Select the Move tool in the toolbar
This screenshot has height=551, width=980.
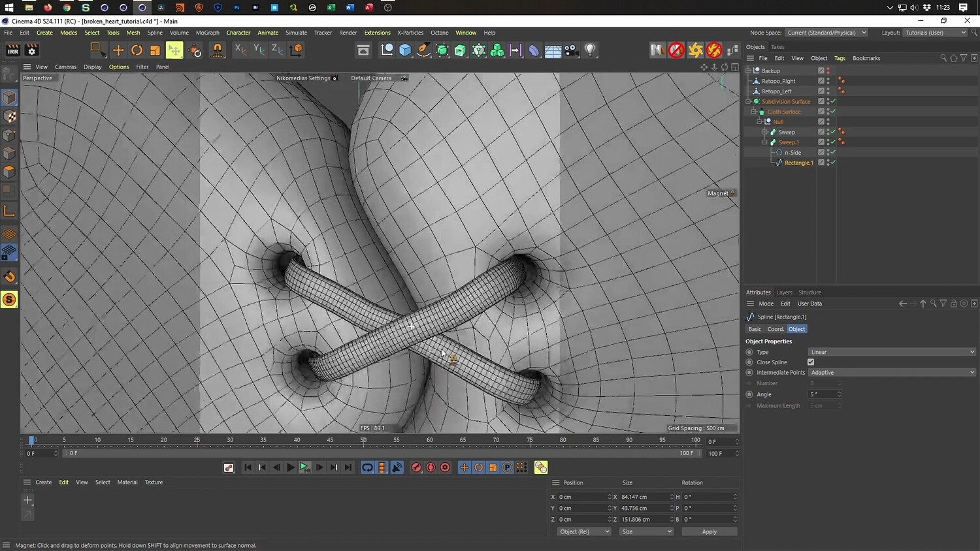pyautogui.click(x=118, y=50)
